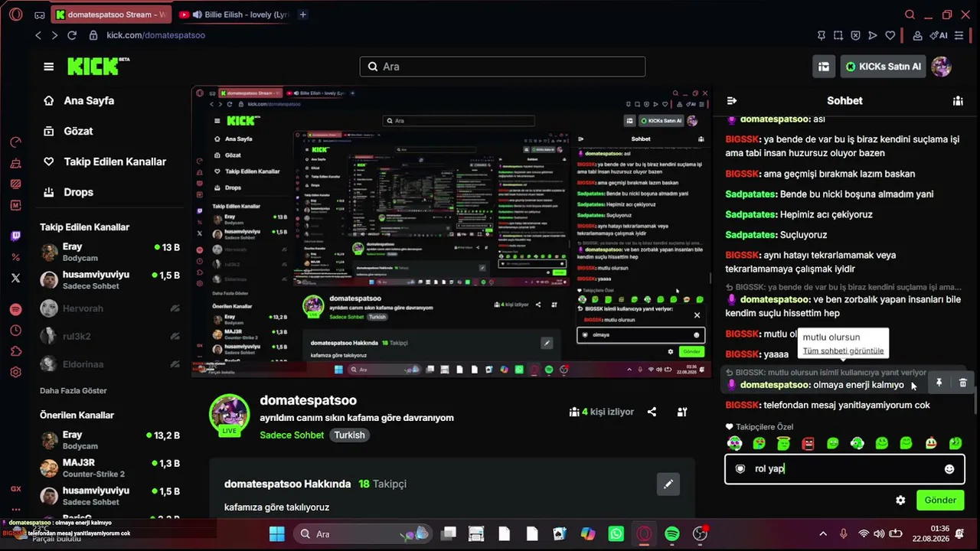
Task: Open Sadece Sohbet category link
Action: pyautogui.click(x=292, y=435)
